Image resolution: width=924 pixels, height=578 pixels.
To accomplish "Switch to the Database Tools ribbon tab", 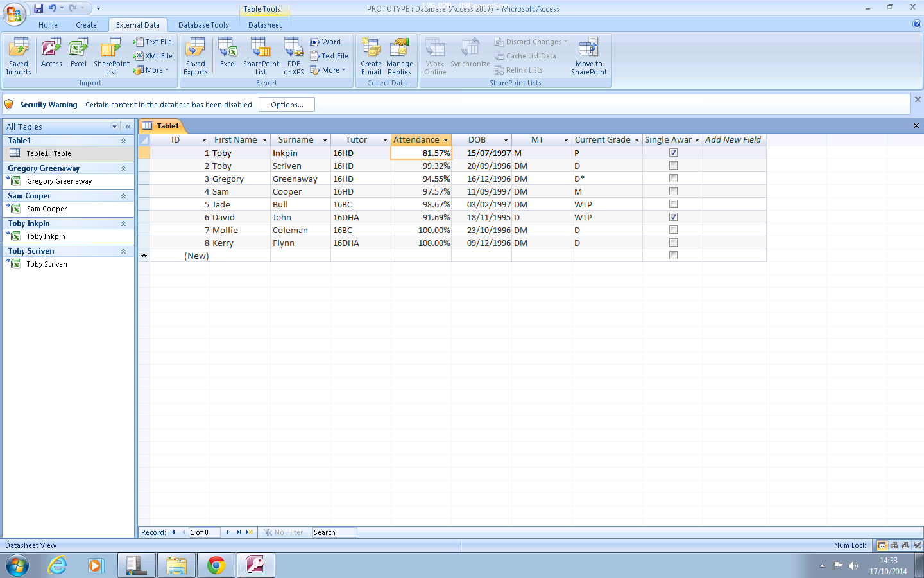I will (203, 25).
